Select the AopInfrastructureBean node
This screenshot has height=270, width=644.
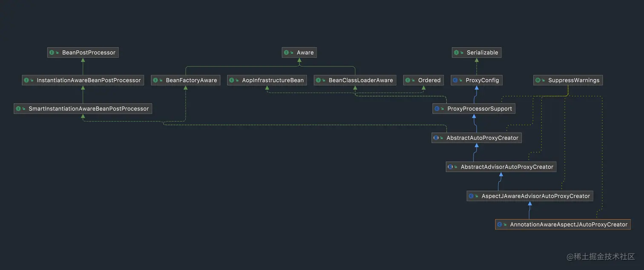pos(267,80)
